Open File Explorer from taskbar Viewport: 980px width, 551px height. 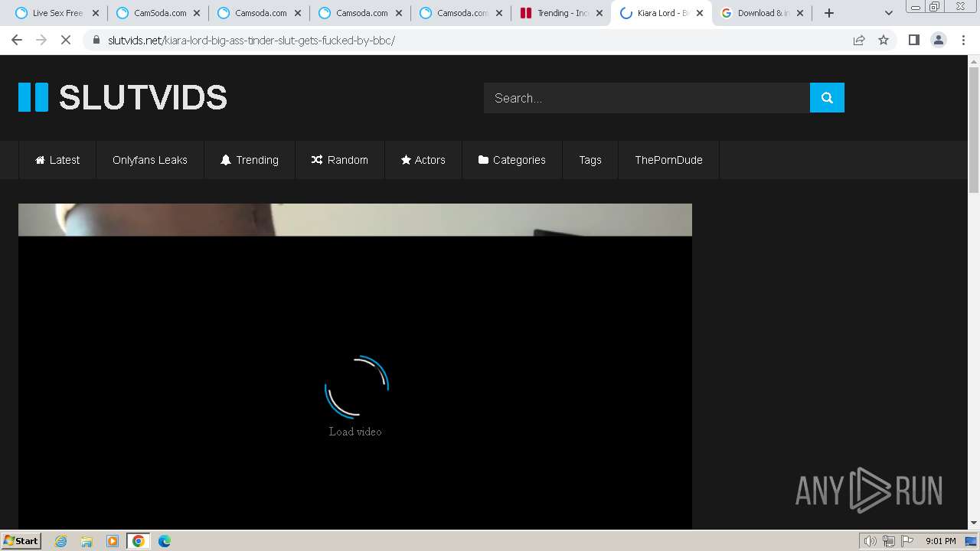(87, 541)
